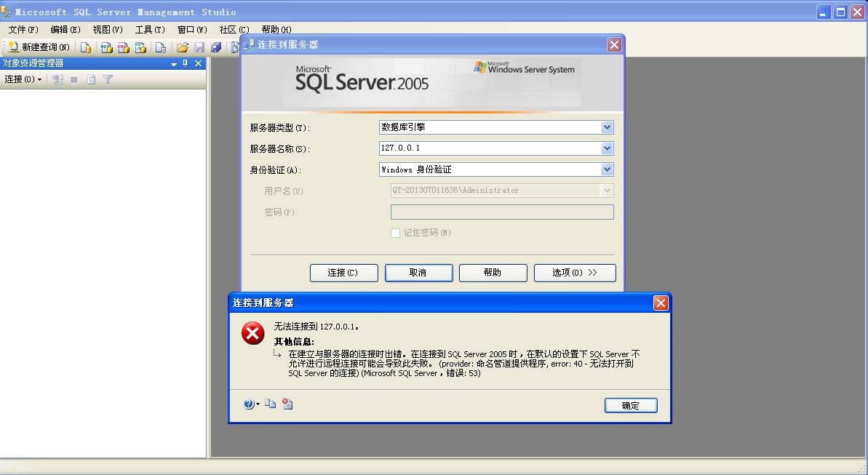This screenshot has width=868, height=475.
Task: Click the SQL Server Mobile Query icon
Action: click(161, 47)
